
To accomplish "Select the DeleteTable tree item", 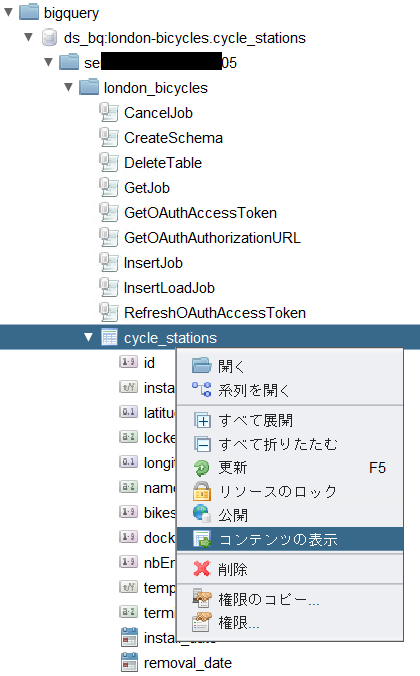I will (x=163, y=163).
